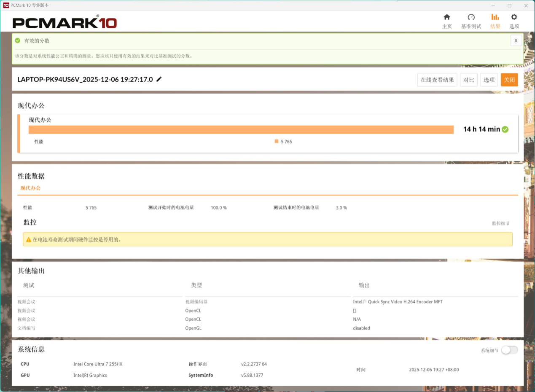This screenshot has width=535, height=392.
Task: Click the PCMark 10 logo
Action: pos(65,23)
